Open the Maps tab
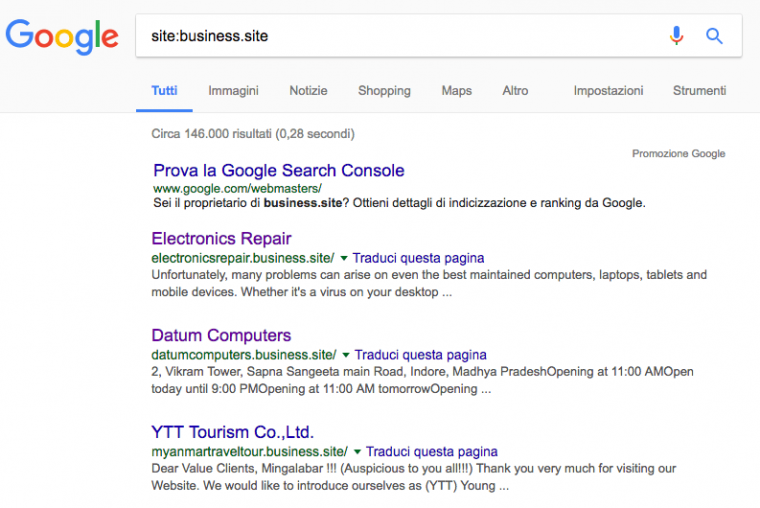760x508 pixels. coord(457,91)
